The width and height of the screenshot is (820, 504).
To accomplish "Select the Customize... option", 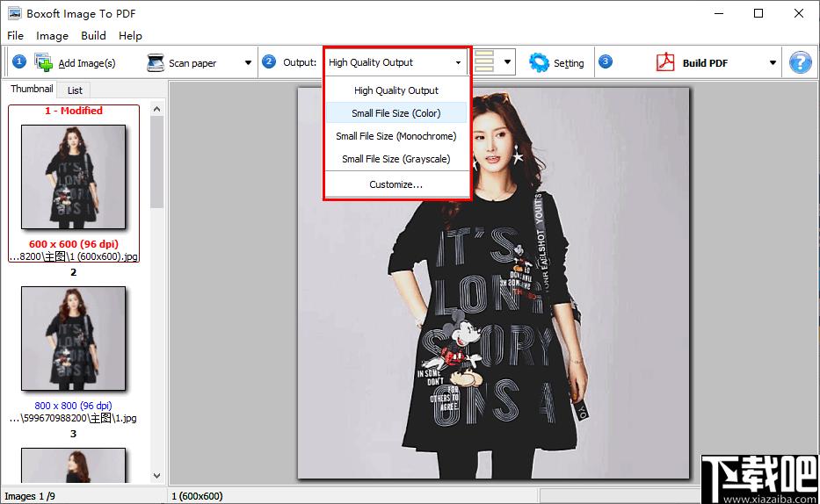I will 396,184.
